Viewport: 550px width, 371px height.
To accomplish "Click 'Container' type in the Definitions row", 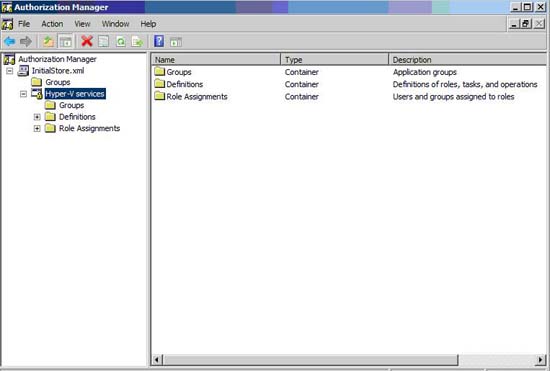I will tap(302, 84).
